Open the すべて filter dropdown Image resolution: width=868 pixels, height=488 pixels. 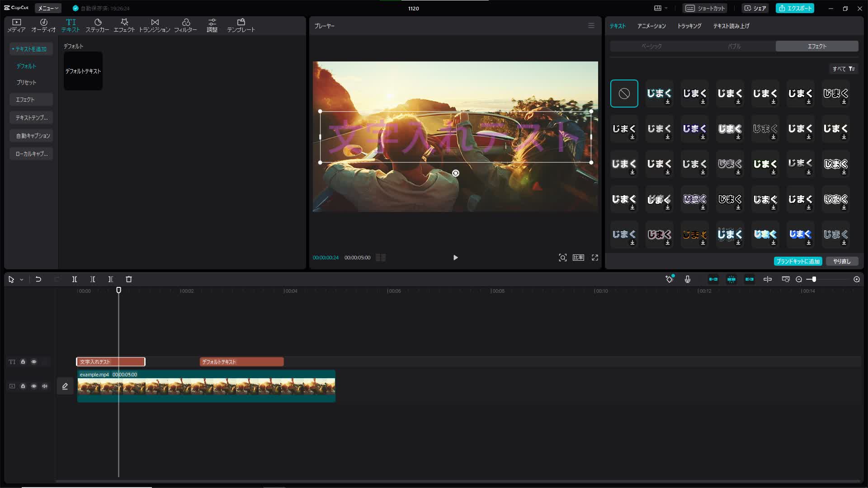tap(844, 69)
